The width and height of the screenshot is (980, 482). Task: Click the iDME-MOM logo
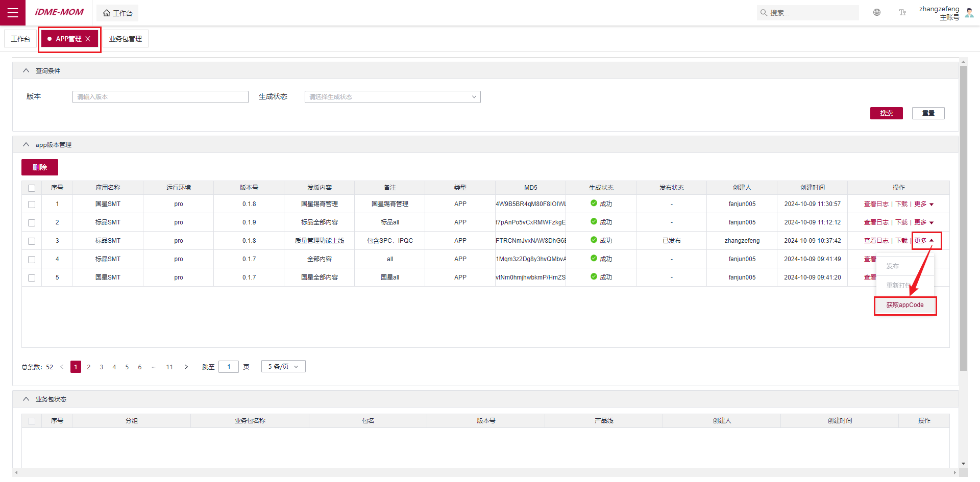(x=59, y=12)
